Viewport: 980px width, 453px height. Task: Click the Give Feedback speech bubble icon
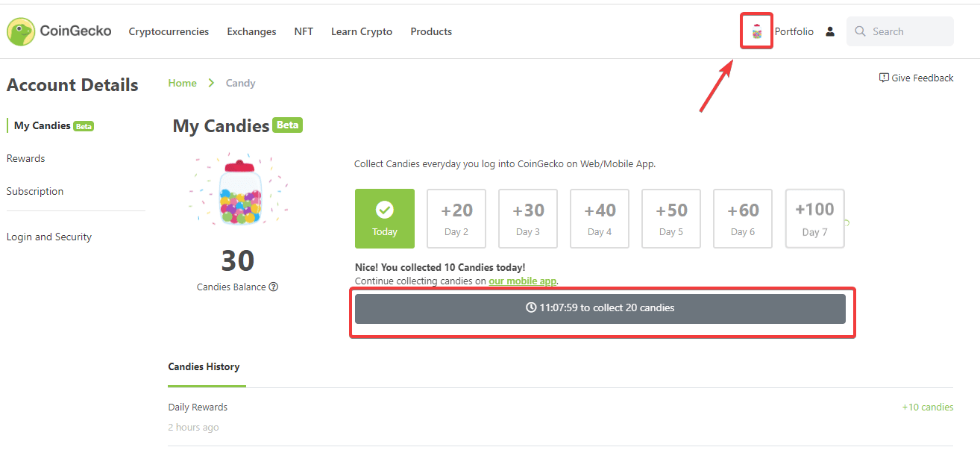coord(883,77)
